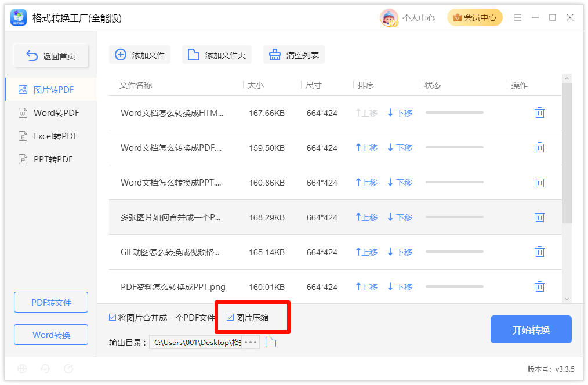Click 添加文件夹 folder button
The width and height of the screenshot is (588, 385).
coord(217,55)
